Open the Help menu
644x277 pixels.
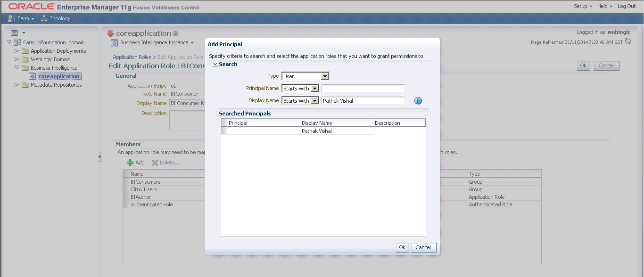click(605, 6)
